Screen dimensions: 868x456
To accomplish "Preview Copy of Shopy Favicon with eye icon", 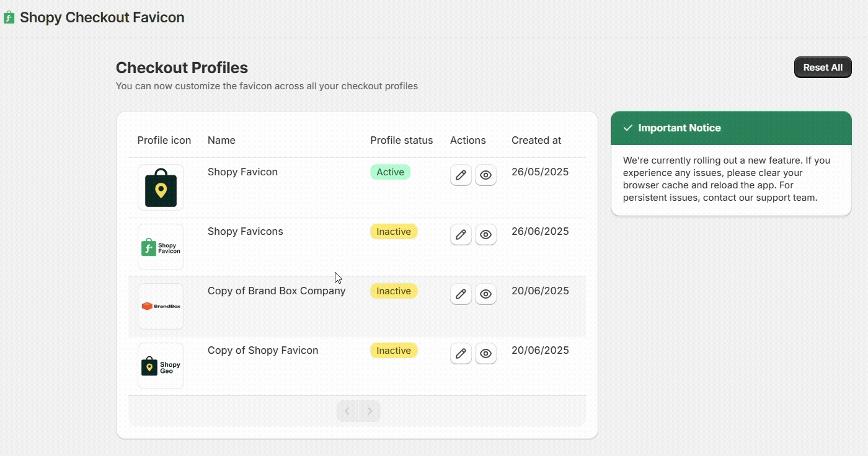I will pyautogui.click(x=485, y=354).
